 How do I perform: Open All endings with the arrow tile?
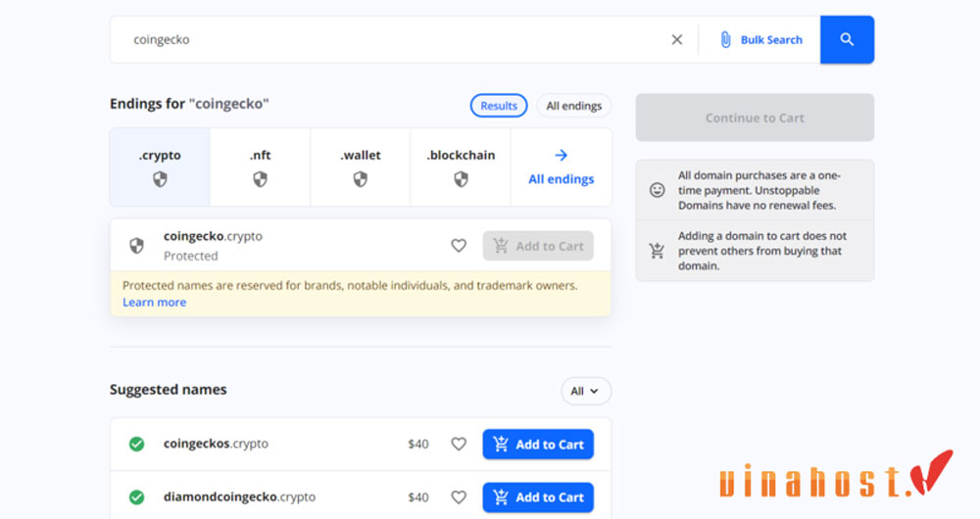click(x=562, y=167)
